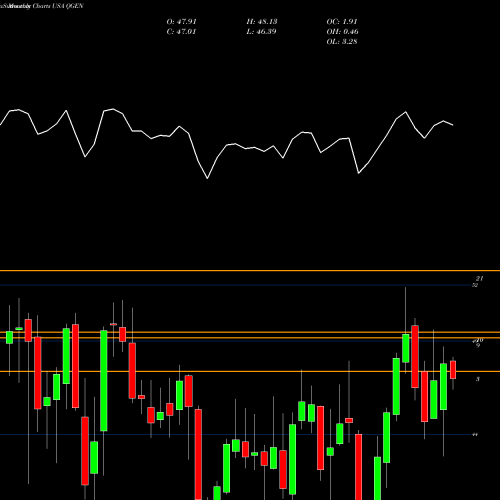500x500 pixels.
Task: Select the last red candlestick on the right
Action: (x=453, y=370)
